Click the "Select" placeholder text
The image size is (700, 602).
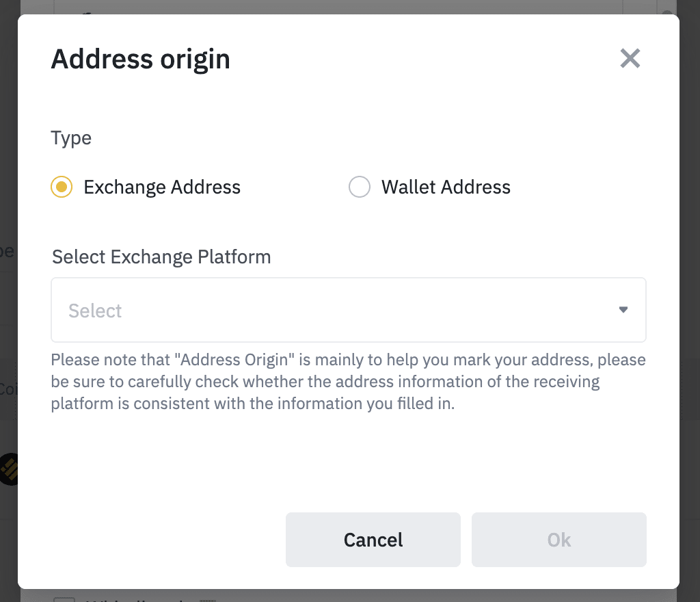point(95,311)
